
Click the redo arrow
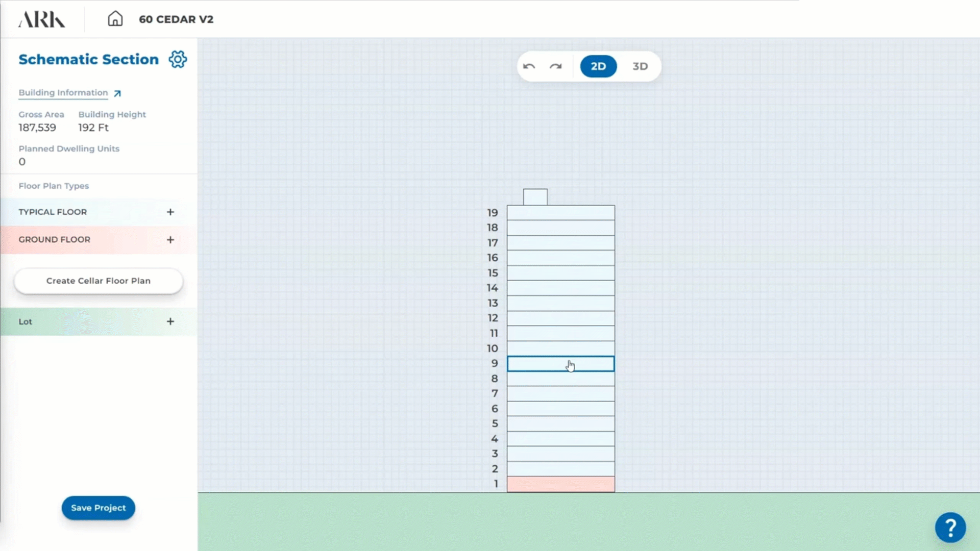pos(555,66)
